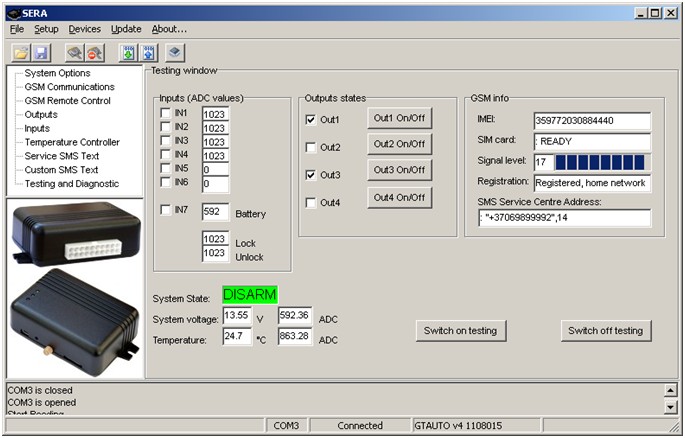This screenshot has width=685, height=438.
Task: Click the log panel scroll up arrow
Action: pyautogui.click(x=671, y=390)
